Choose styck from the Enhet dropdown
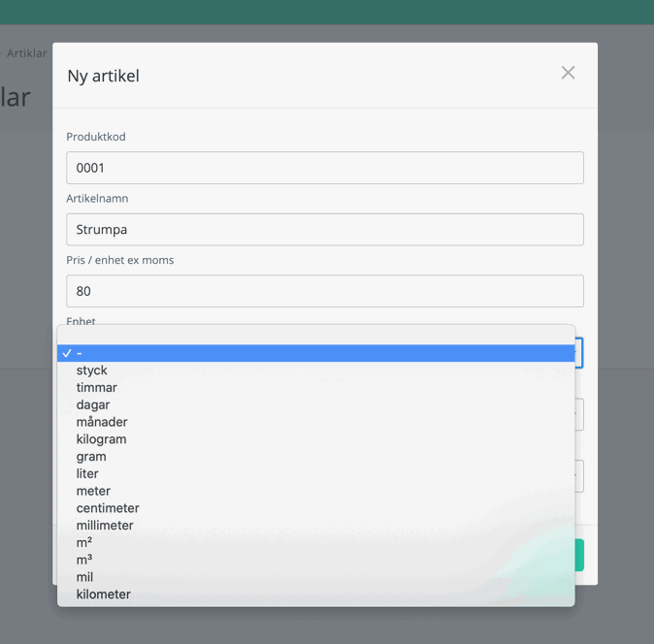The image size is (654, 644). click(92, 370)
